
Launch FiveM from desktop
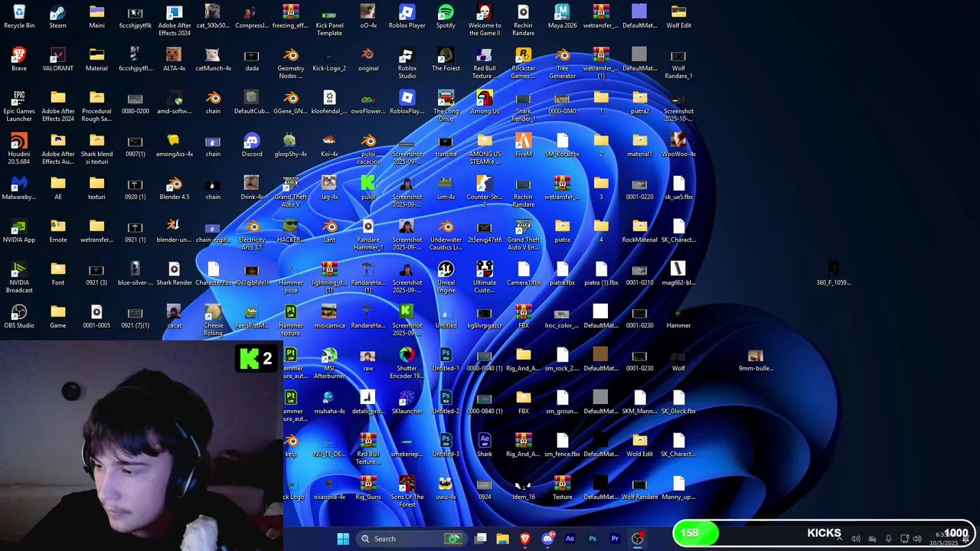(x=524, y=145)
